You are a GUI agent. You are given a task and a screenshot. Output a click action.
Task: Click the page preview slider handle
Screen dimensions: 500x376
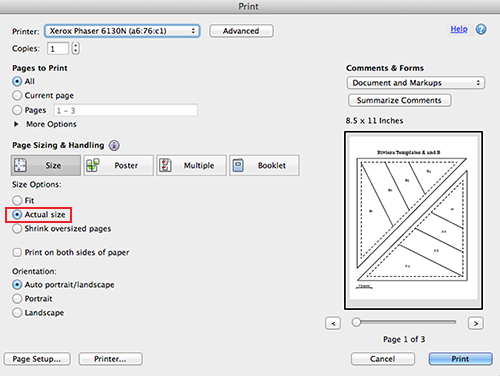tap(356, 322)
